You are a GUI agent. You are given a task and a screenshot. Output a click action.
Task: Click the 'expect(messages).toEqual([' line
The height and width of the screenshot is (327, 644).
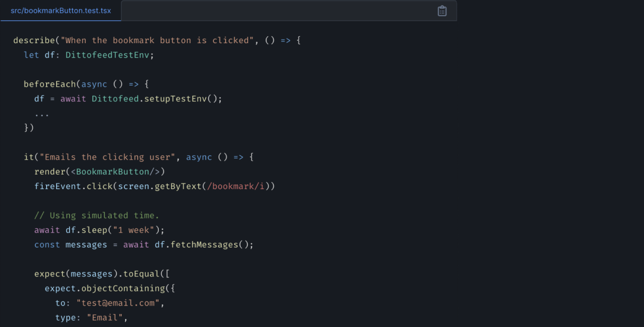point(102,274)
